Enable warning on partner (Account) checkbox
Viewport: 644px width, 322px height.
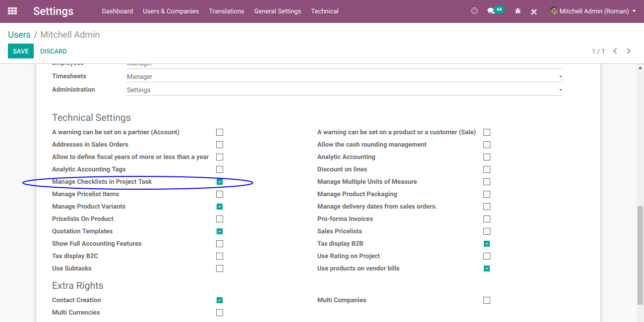[x=220, y=132]
